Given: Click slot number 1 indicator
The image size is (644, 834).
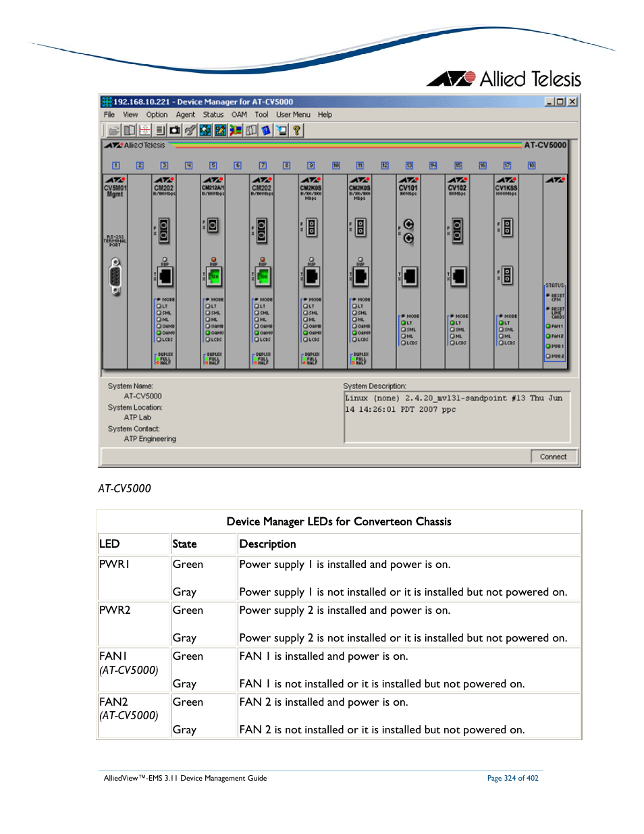Looking at the screenshot, I should click(x=115, y=165).
